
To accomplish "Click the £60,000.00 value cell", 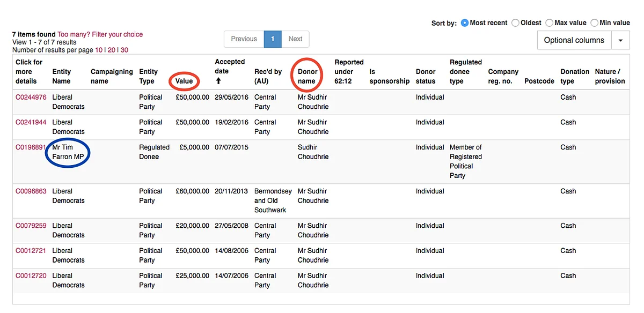I will (x=192, y=191).
